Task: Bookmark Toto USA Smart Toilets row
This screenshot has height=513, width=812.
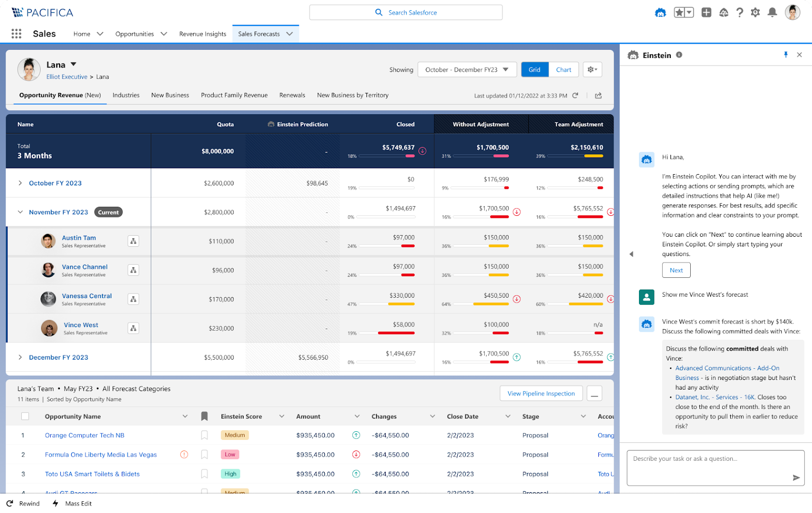Action: pos(205,474)
